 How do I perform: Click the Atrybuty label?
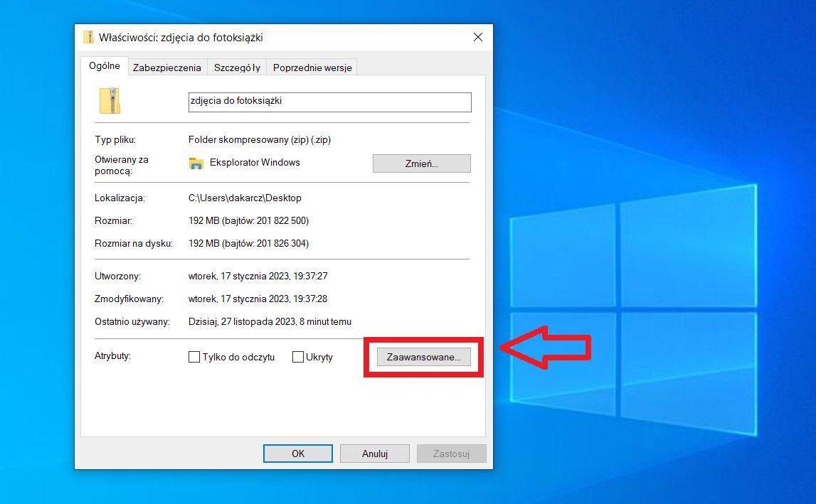coord(113,355)
